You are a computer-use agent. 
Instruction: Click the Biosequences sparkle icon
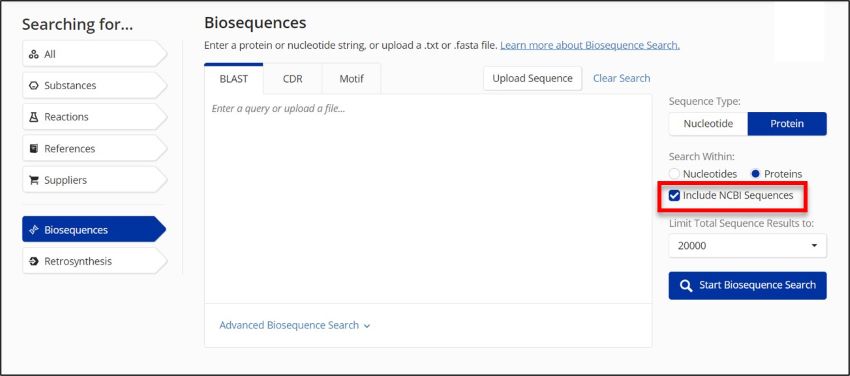tap(34, 230)
